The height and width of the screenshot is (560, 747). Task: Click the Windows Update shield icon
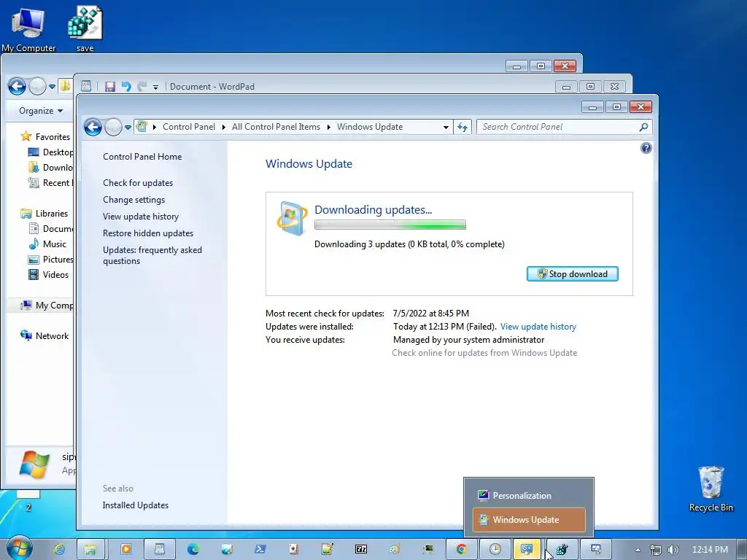point(292,219)
